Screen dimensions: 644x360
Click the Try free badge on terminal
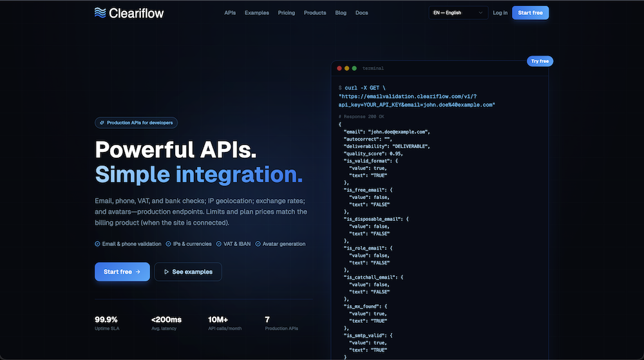(x=540, y=61)
